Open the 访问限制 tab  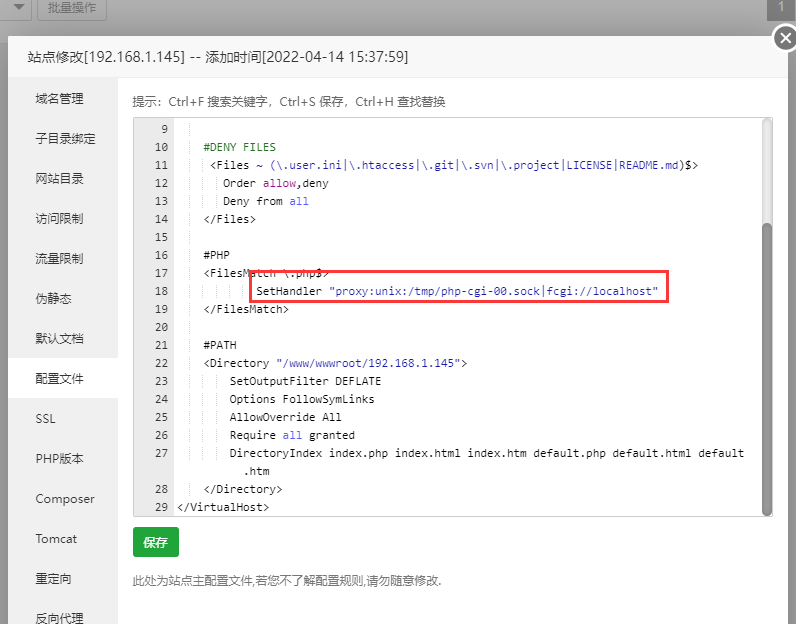[x=59, y=219]
